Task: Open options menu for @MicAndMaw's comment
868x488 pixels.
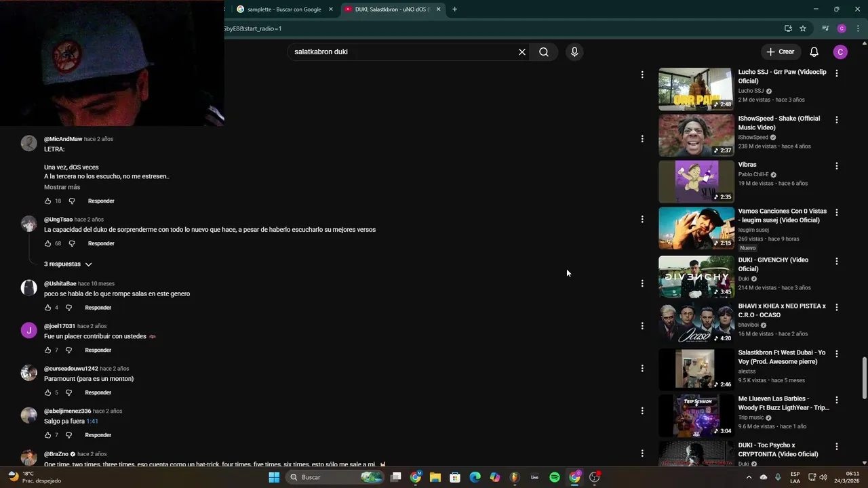Action: tap(642, 139)
